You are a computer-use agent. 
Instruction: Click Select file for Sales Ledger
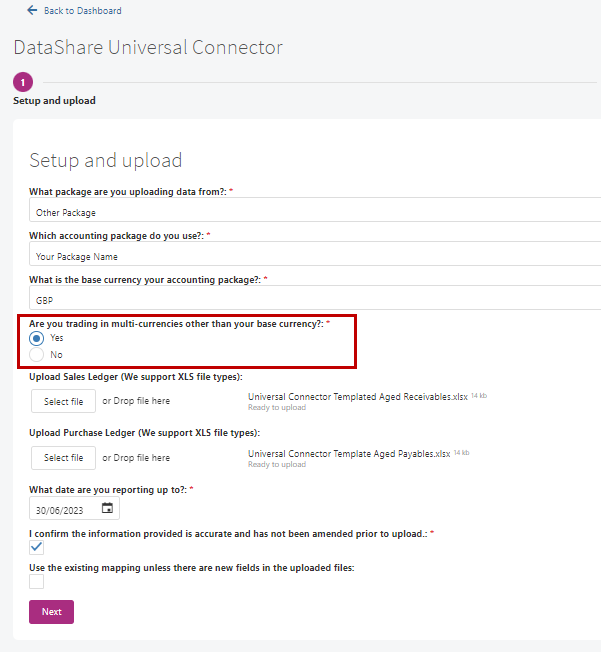click(x=63, y=401)
